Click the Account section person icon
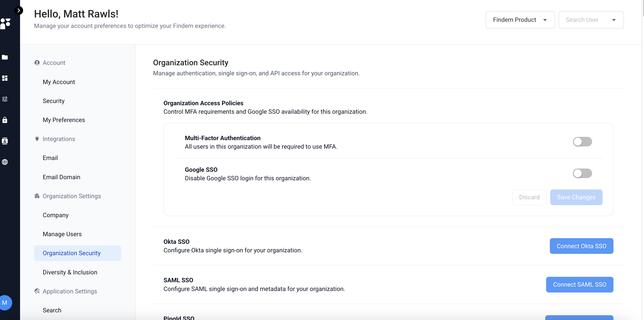644x320 pixels. click(x=37, y=63)
